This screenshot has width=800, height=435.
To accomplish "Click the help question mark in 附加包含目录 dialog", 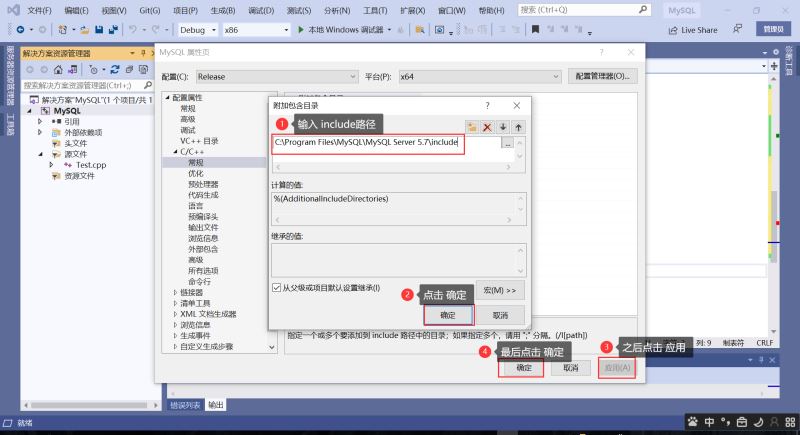I will coord(487,105).
